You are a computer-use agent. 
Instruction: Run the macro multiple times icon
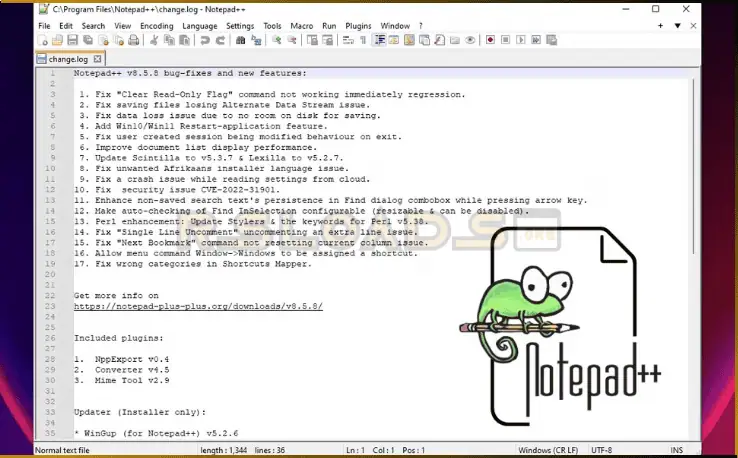(x=536, y=40)
